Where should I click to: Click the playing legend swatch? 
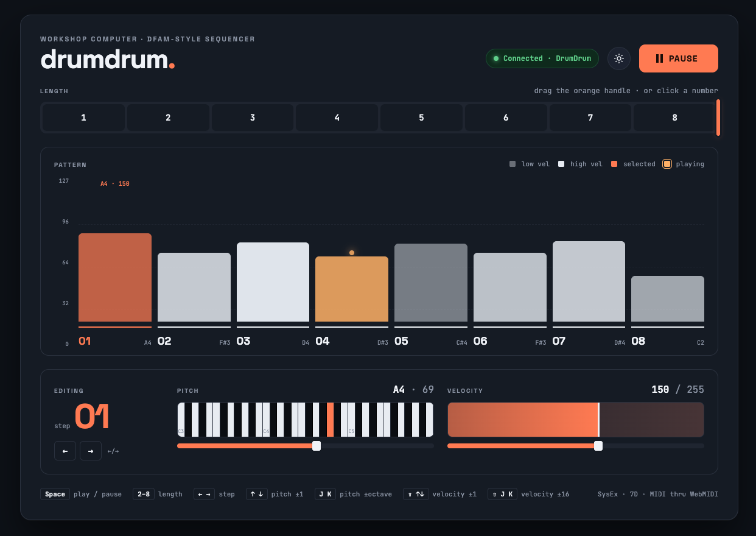667,164
